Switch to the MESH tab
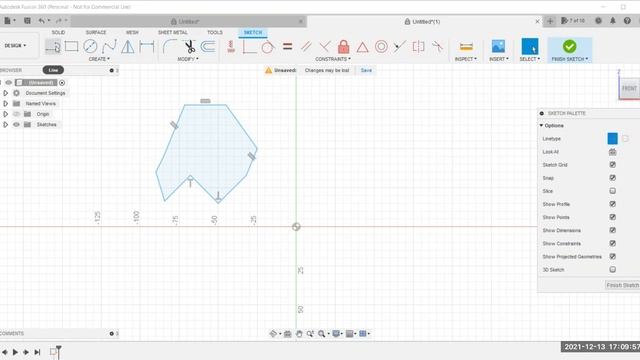Screen dimensions: 640x360 coord(132,32)
